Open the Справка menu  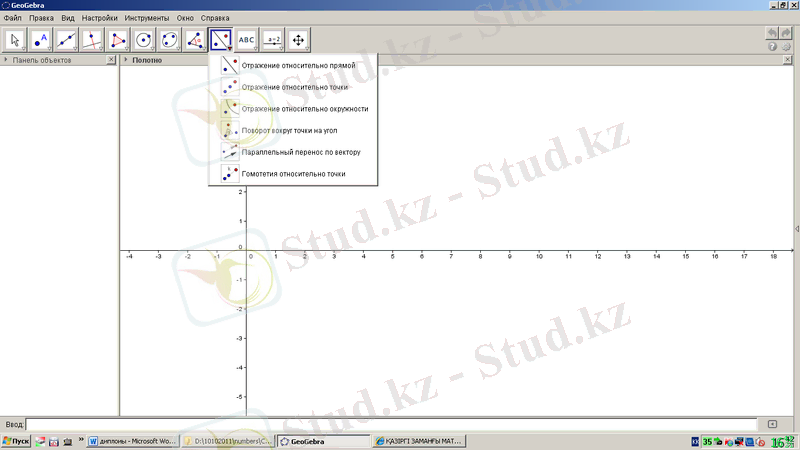tap(215, 18)
